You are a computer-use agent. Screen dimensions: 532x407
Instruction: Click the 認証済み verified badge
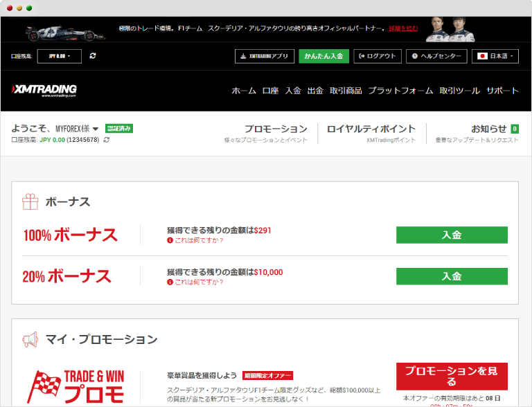(x=119, y=129)
